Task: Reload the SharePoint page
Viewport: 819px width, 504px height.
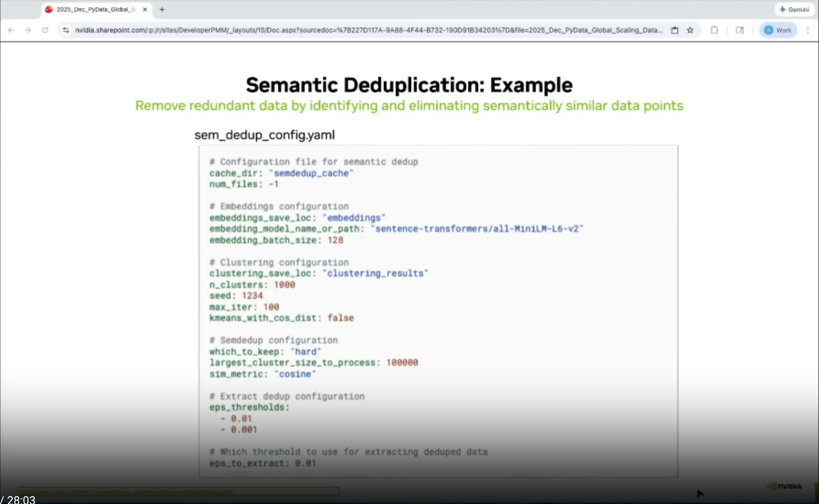Action: [x=45, y=30]
